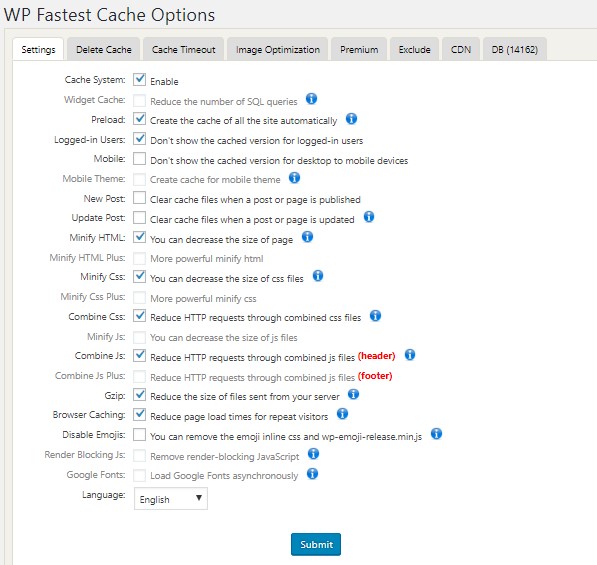Show info tooltip for Preload option
The image size is (597, 565).
click(351, 119)
